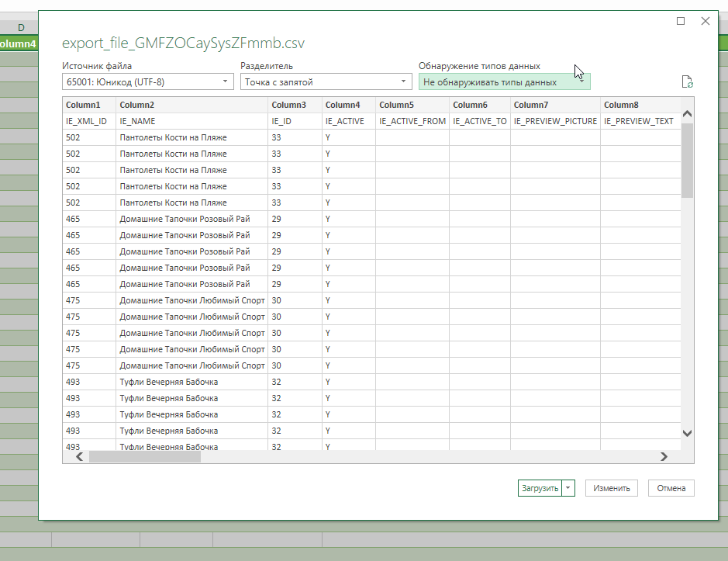Image resolution: width=728 pixels, height=561 pixels.
Task: Select the Column1 header
Action: (89, 105)
